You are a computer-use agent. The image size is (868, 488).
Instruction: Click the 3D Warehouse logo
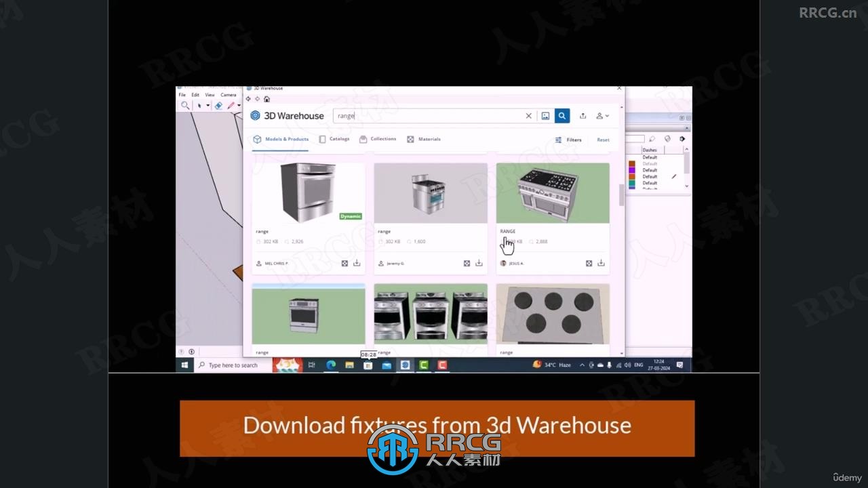288,116
